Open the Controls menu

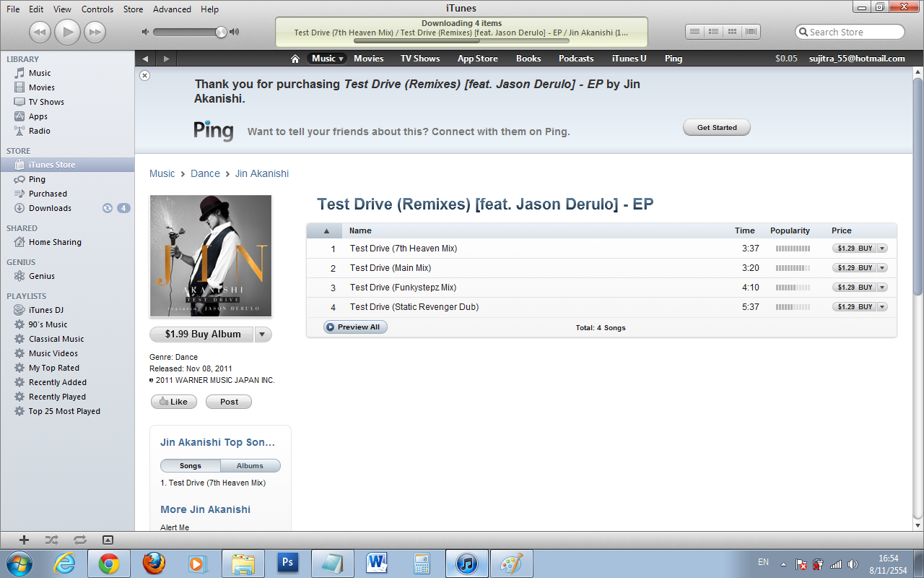click(97, 9)
